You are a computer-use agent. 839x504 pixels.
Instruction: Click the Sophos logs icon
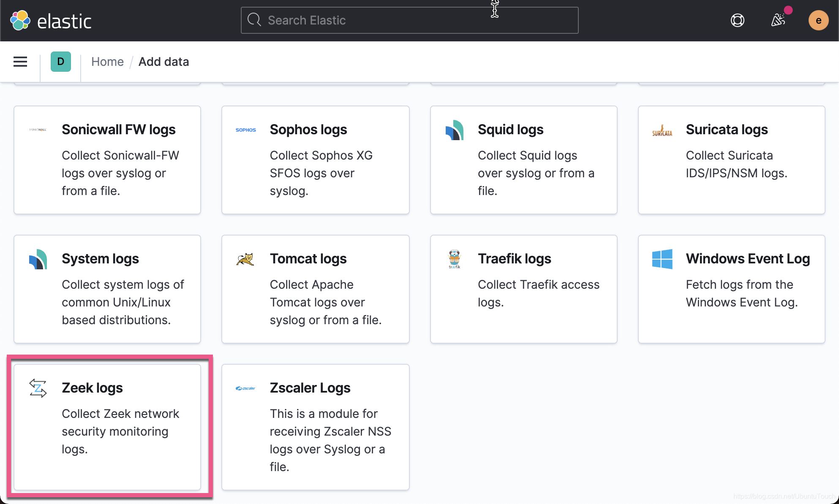click(246, 129)
